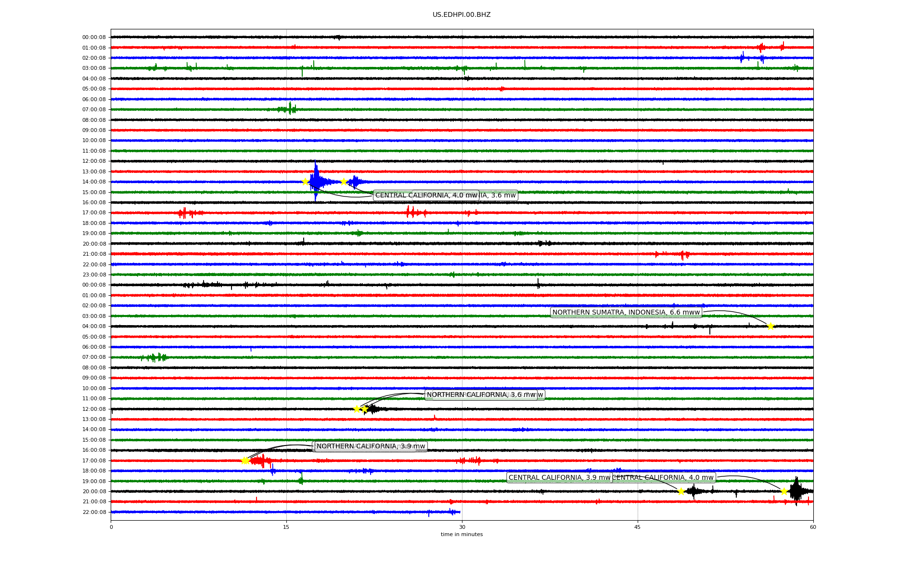Click the Northern Sumatra 6.6 mww label
This screenshot has height=578, width=924.
click(626, 313)
